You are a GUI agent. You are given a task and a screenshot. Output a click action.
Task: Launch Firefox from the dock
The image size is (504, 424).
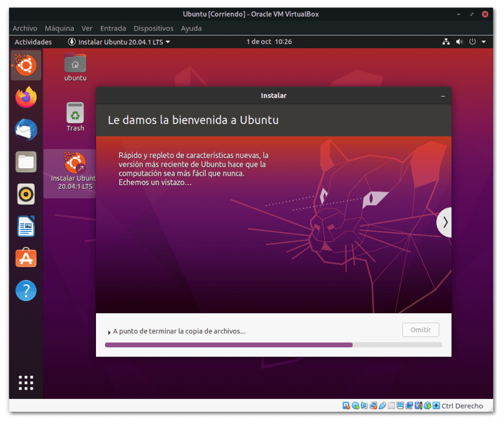(x=26, y=97)
